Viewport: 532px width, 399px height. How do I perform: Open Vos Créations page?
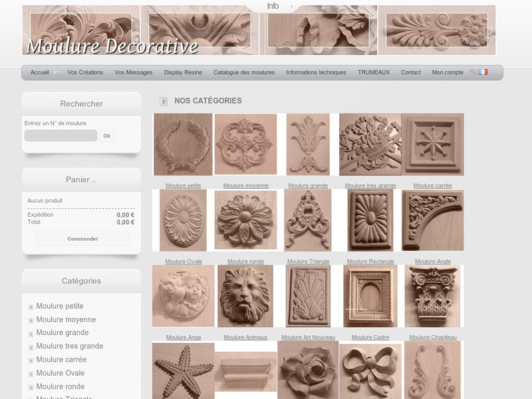85,72
